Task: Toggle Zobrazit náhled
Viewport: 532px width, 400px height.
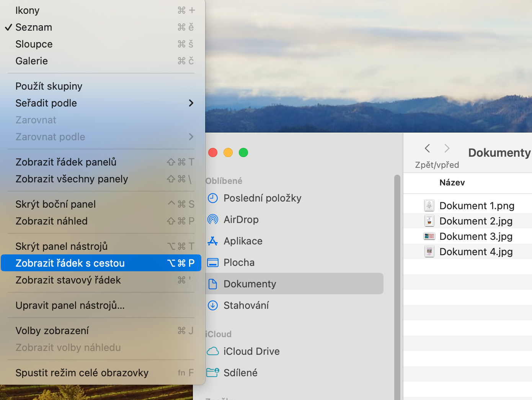Action: (101, 221)
